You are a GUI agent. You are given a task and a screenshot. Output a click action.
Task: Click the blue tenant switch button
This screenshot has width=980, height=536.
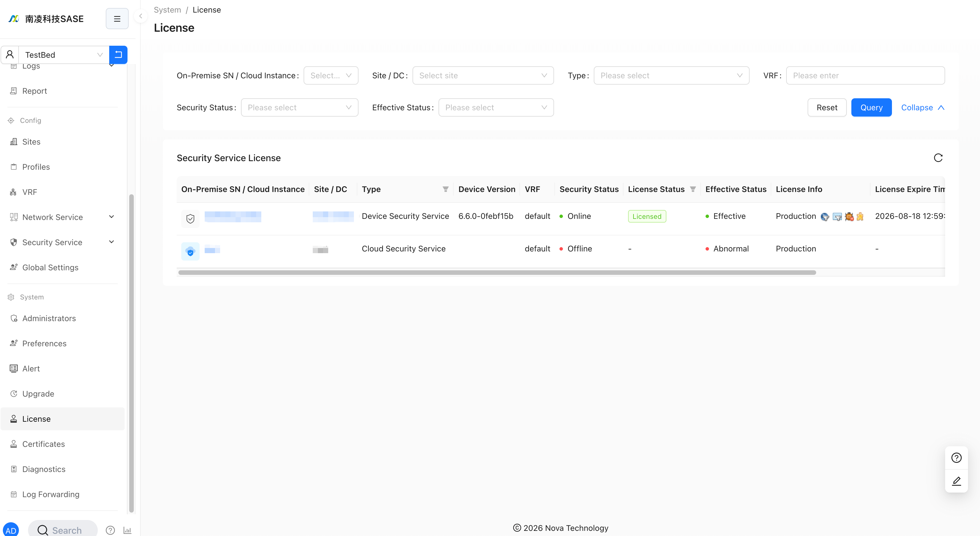(118, 55)
